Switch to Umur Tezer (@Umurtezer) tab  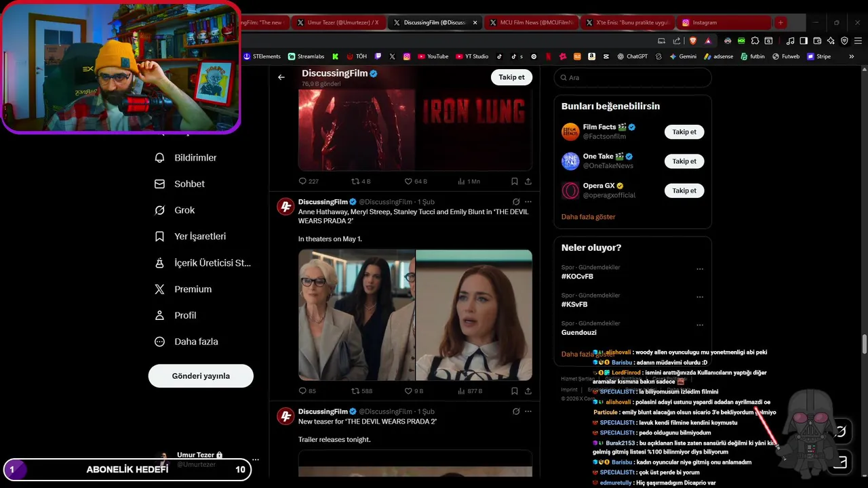338,22
